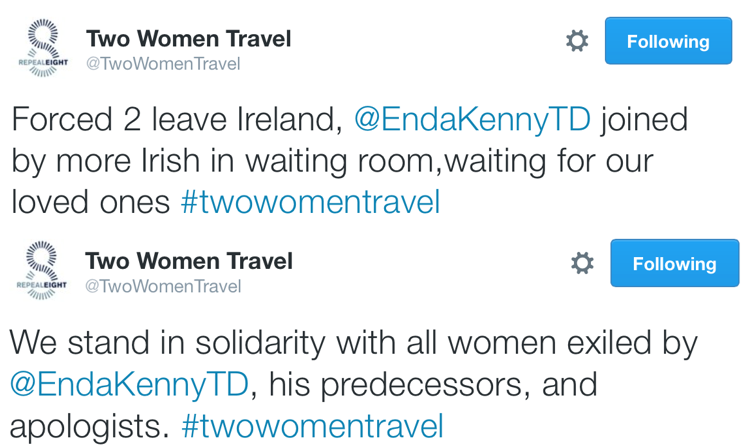Open RepealEight avatar beside 'Forced 2 leave' tweet

[x=43, y=48]
